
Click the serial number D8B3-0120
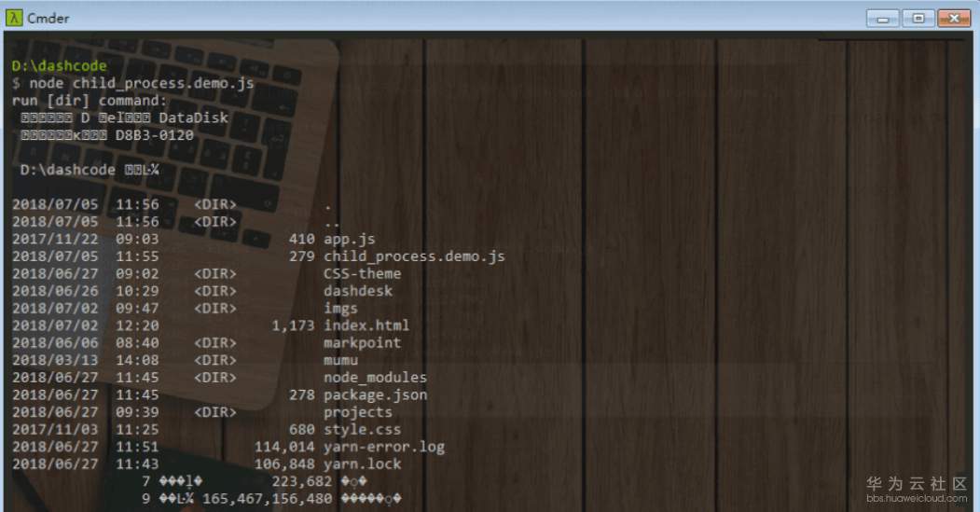[155, 135]
